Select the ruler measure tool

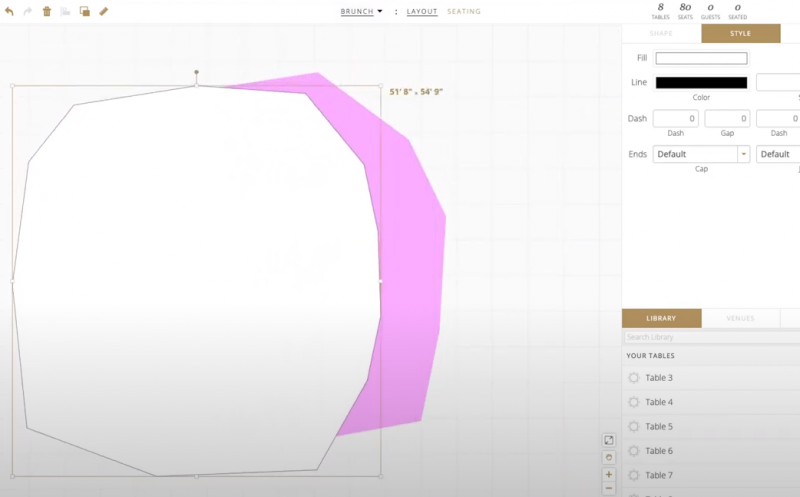[103, 11]
